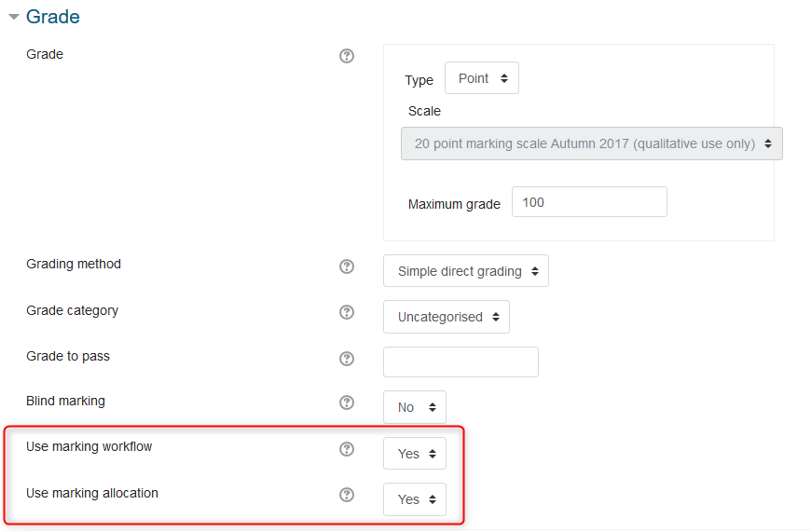The image size is (811, 532).
Task: Click the Maximum grade input field
Action: tap(589, 202)
